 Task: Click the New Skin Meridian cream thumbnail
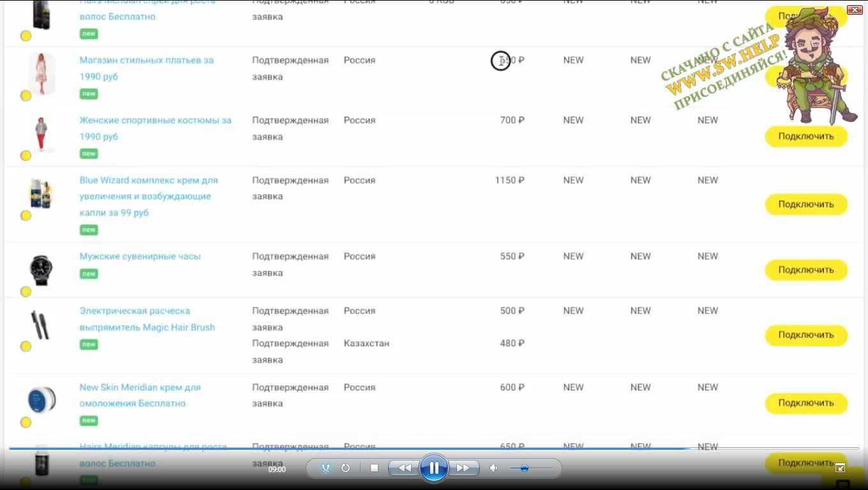[x=41, y=400]
